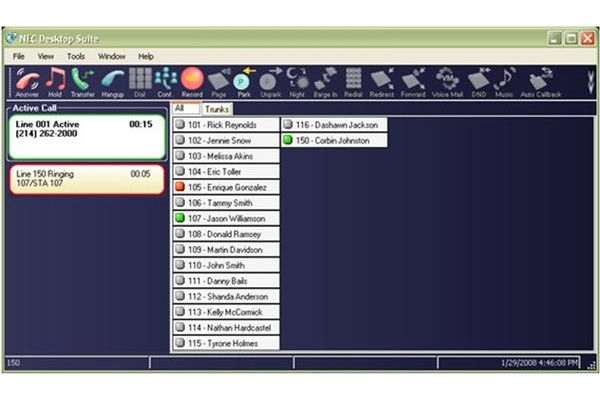600x400 pixels.
Task: Click the NEC Desktop Suite title icon
Action: (x=11, y=38)
